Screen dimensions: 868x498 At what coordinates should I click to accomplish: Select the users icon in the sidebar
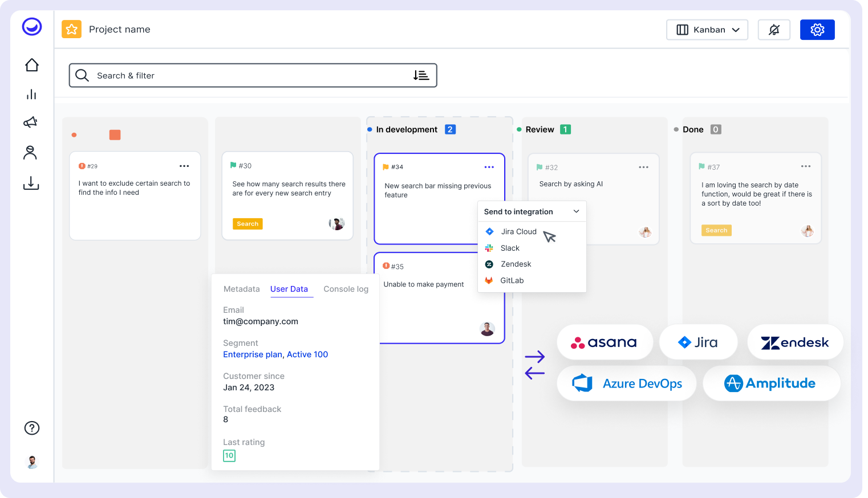31,152
